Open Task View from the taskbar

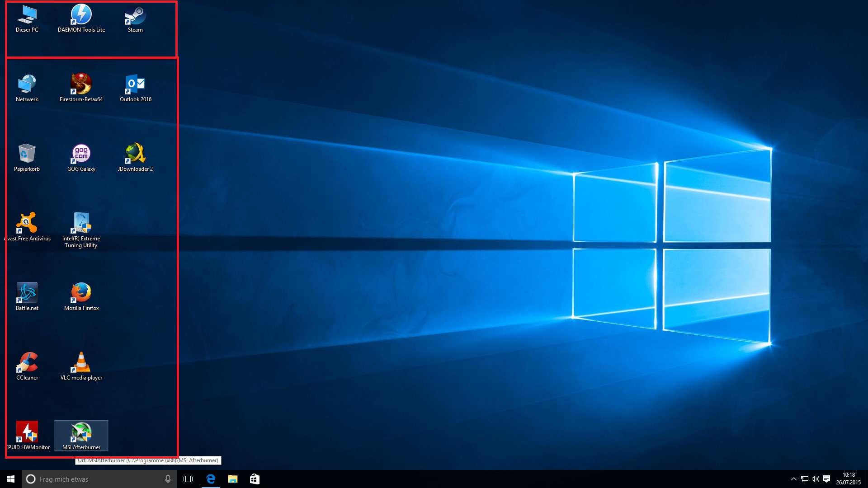(188, 479)
